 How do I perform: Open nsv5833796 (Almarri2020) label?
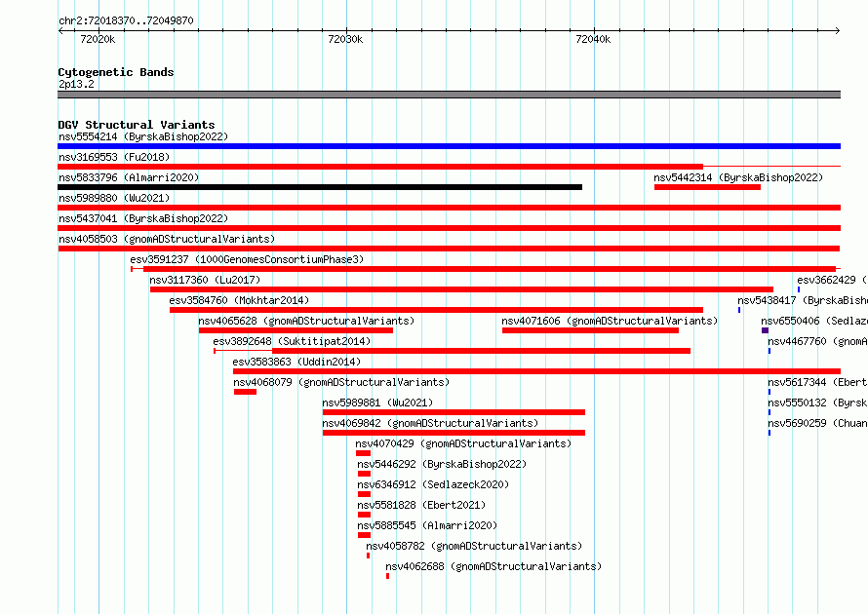click(129, 177)
